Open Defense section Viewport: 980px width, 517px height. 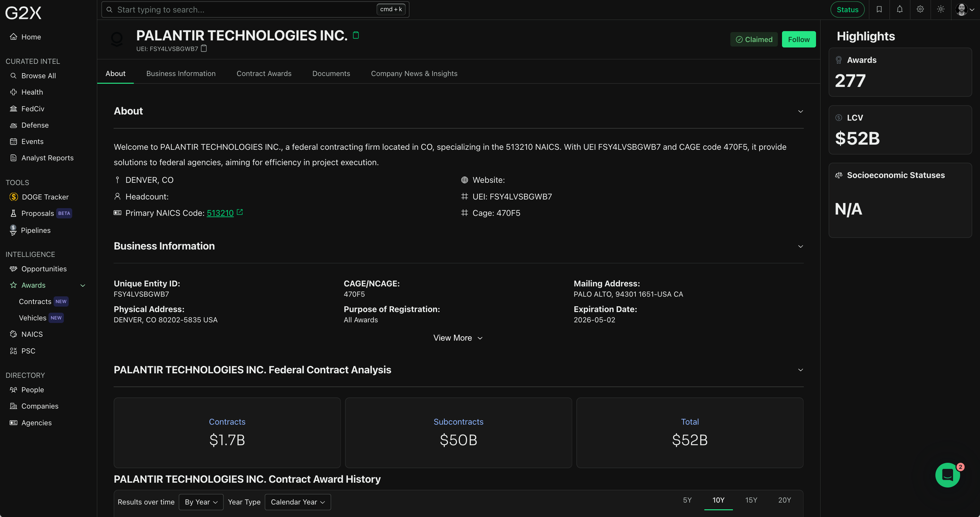coord(35,125)
